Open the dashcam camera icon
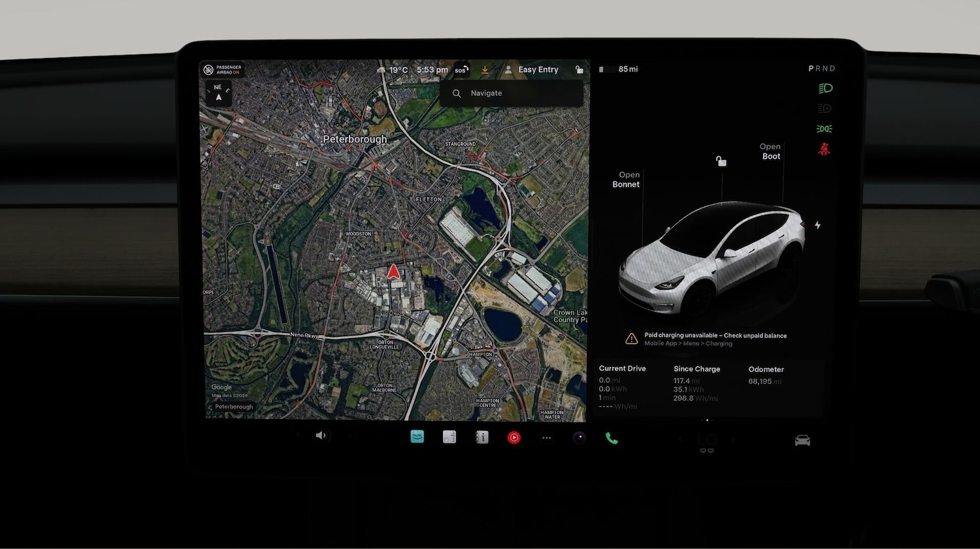This screenshot has width=980, height=549. point(579,438)
